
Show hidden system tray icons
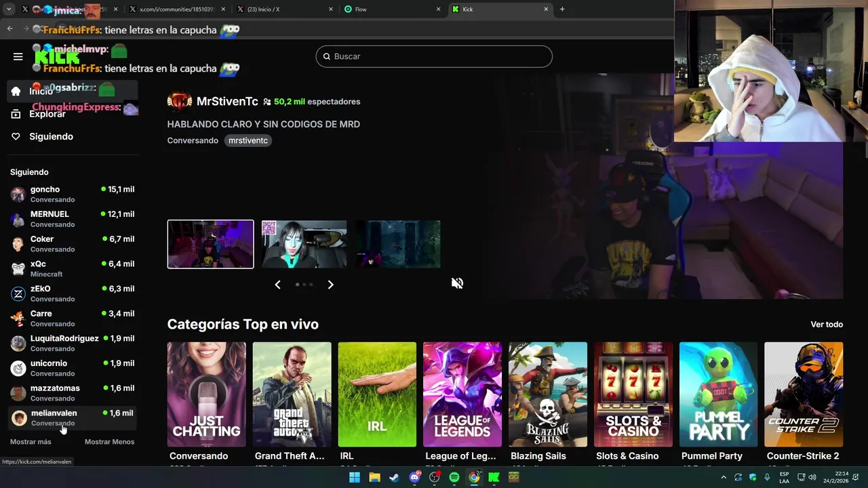pyautogui.click(x=724, y=477)
